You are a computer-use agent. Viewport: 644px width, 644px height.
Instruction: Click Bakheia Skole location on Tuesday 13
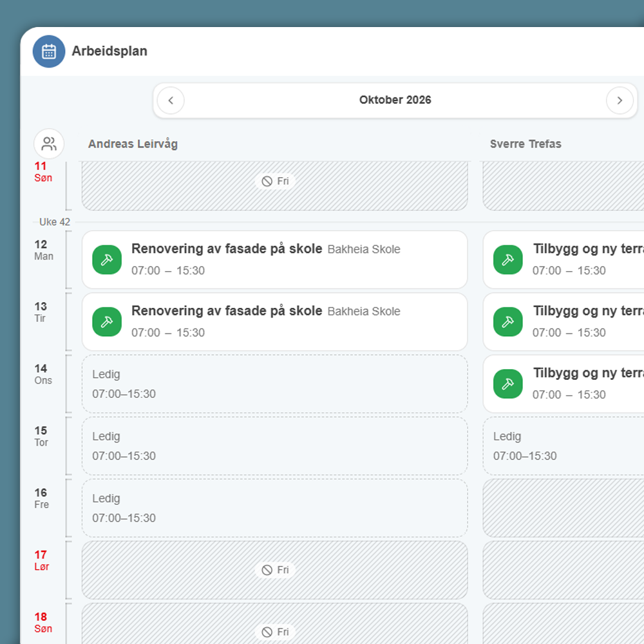point(364,311)
